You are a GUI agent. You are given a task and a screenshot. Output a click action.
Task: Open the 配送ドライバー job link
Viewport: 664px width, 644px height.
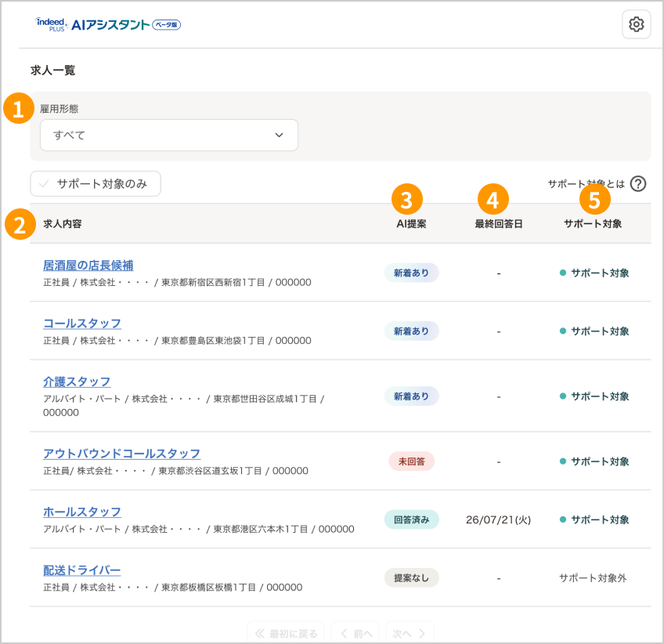coord(81,570)
